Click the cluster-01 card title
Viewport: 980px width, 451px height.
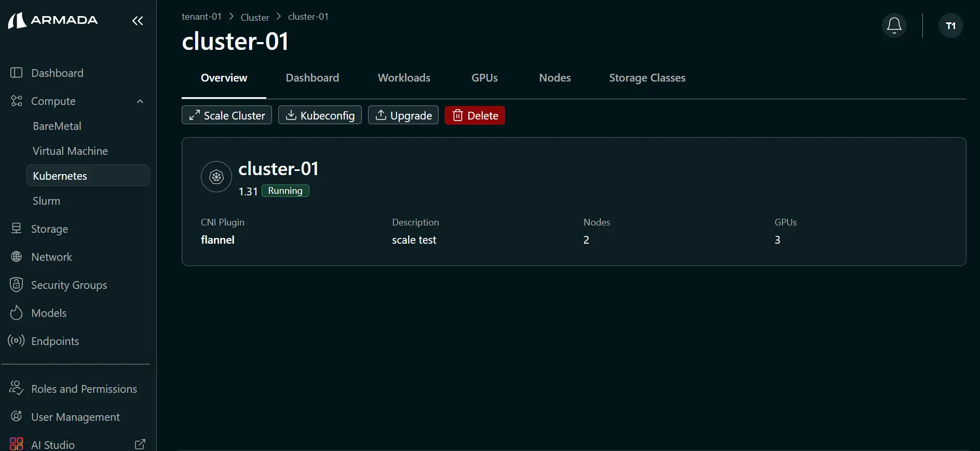[279, 169]
